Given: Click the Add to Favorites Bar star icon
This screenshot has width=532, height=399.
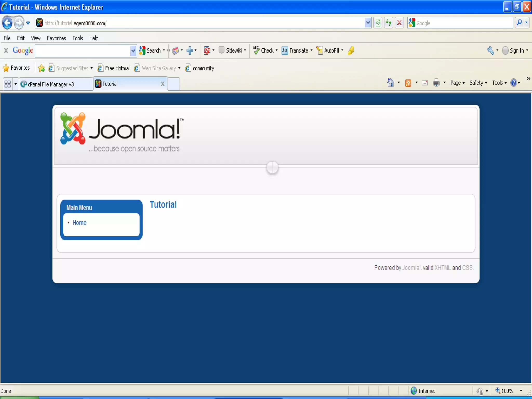Looking at the screenshot, I should (x=41, y=68).
